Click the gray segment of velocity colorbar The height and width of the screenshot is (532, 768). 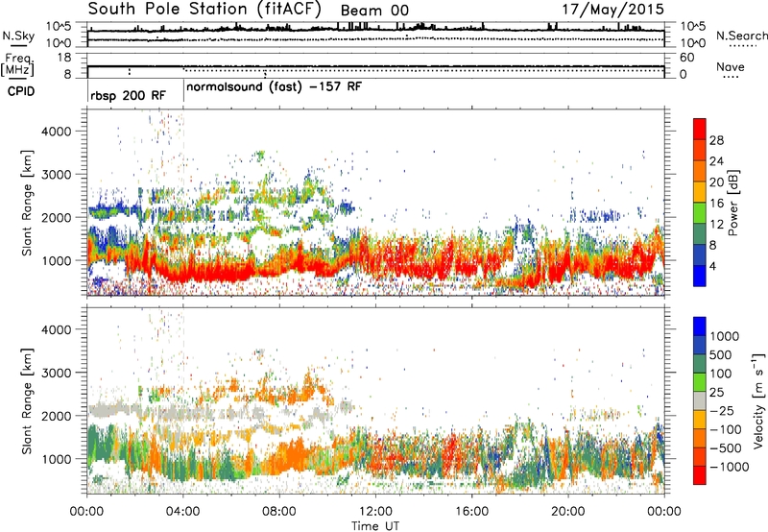[x=700, y=401]
